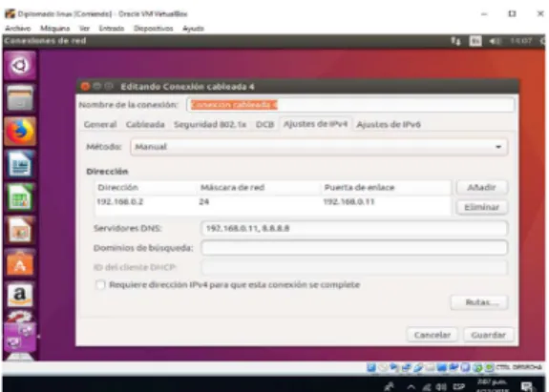Open LibreOffice Writer from the launcher

coord(20,164)
